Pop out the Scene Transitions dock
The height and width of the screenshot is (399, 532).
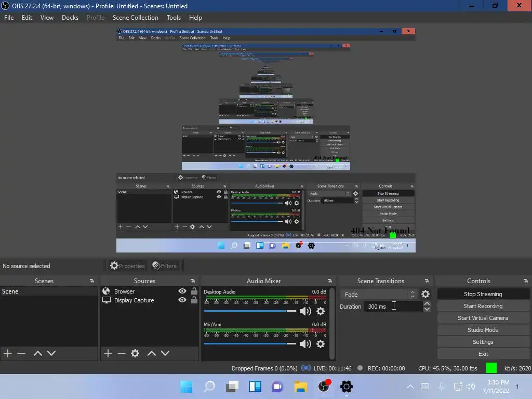(427, 281)
